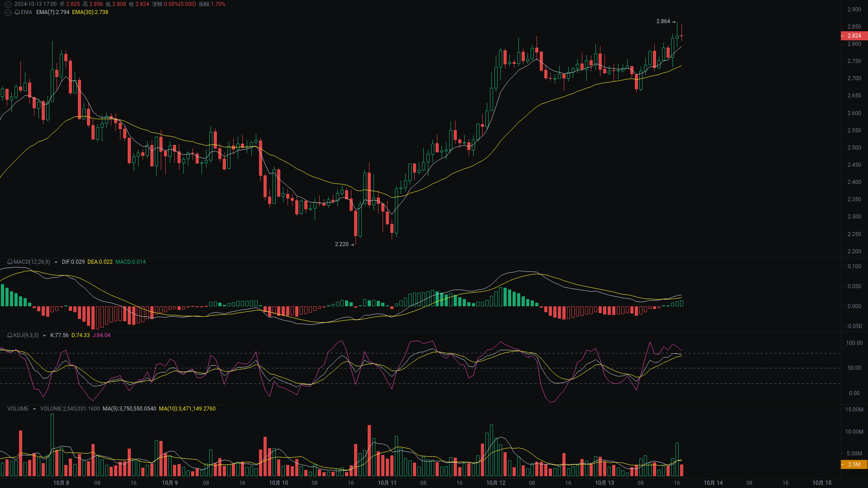868x488 pixels.
Task: Click the 10月 14 date label
Action: coord(713,483)
